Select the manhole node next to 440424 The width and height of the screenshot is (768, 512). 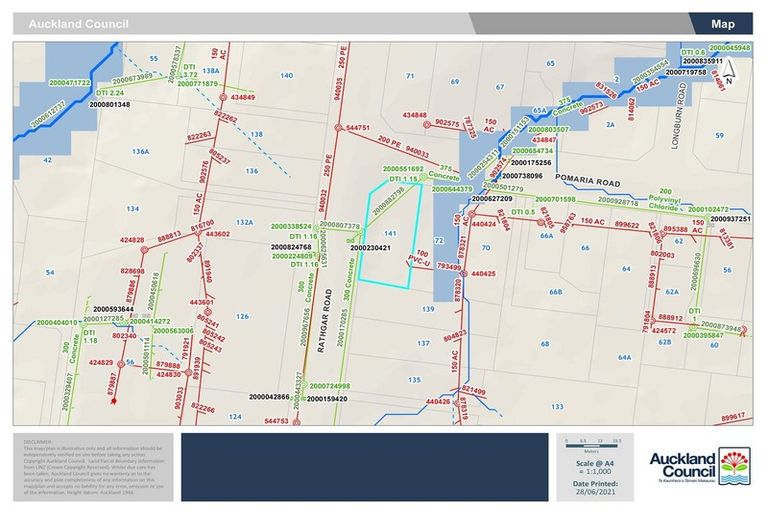465,224
